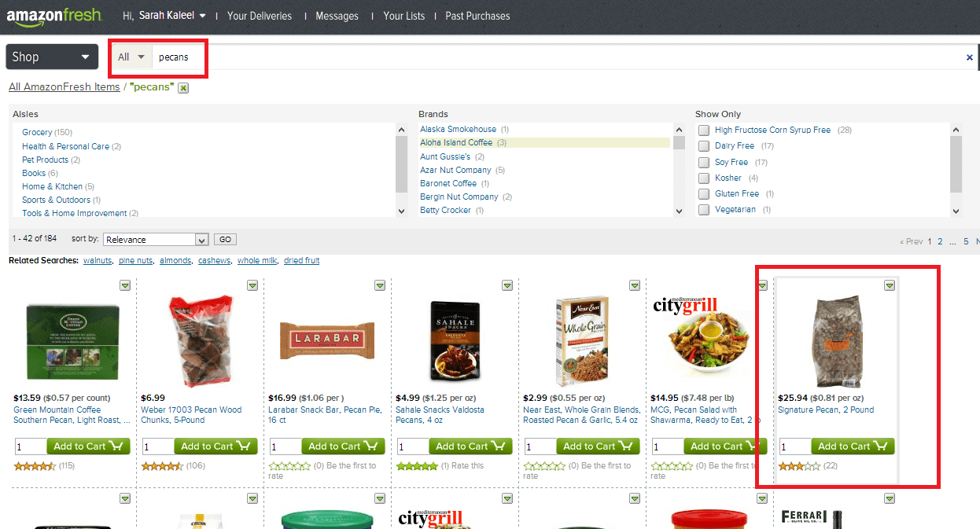980x529 pixels.
Task: Open the options arrow on Weber Pecan Wood card
Action: 252,285
